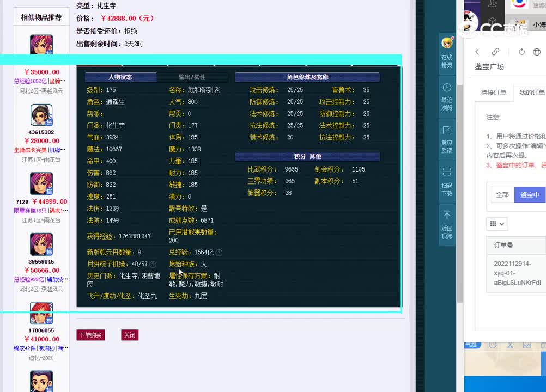
Task: Click the 角色修炼及宠修 section header
Action: click(307, 77)
